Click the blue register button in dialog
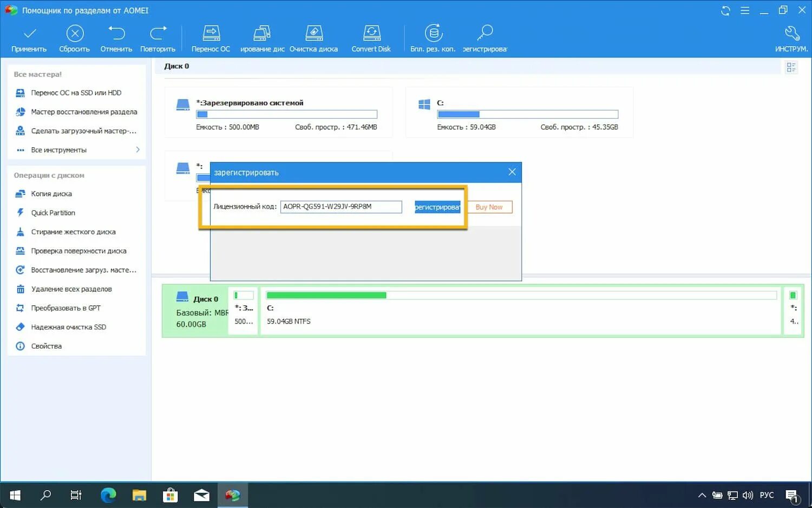This screenshot has height=508, width=812. tap(437, 207)
